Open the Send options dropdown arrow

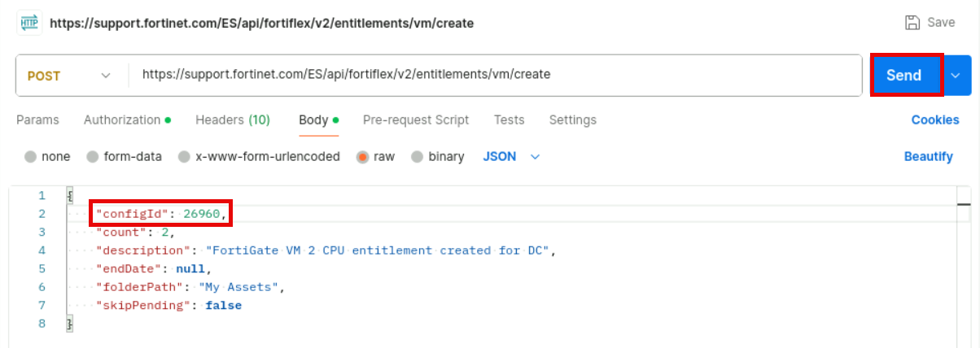pyautogui.click(x=956, y=75)
